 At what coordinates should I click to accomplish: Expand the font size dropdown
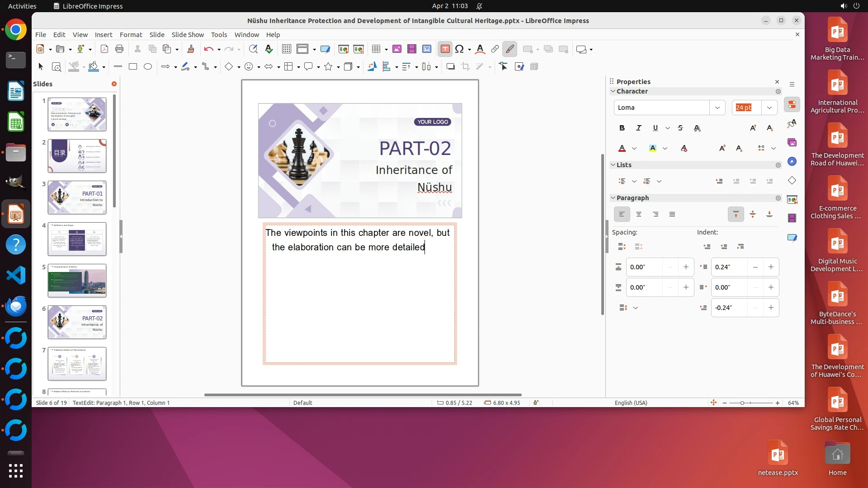[769, 108]
